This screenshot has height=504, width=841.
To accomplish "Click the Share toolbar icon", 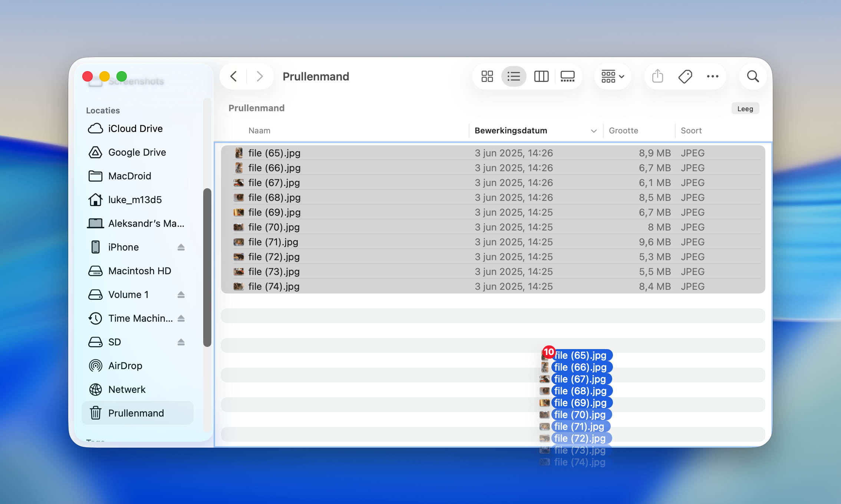I will point(657,76).
